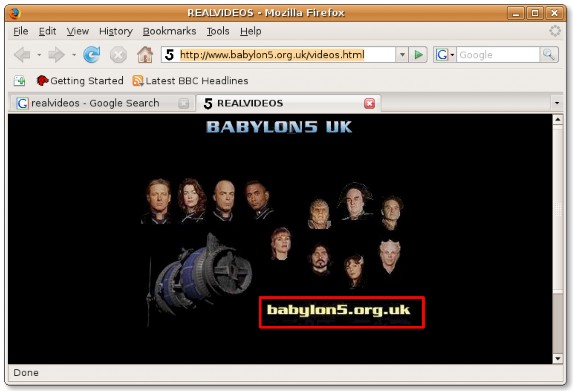
Task: Close the REALVIDEOS tab
Action: click(x=369, y=103)
